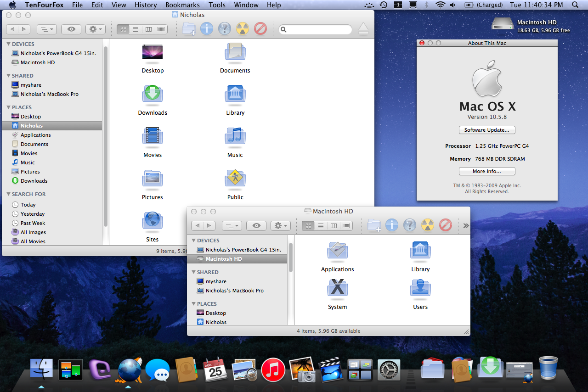Open the Desktop folder in Nicholas window

point(153,52)
